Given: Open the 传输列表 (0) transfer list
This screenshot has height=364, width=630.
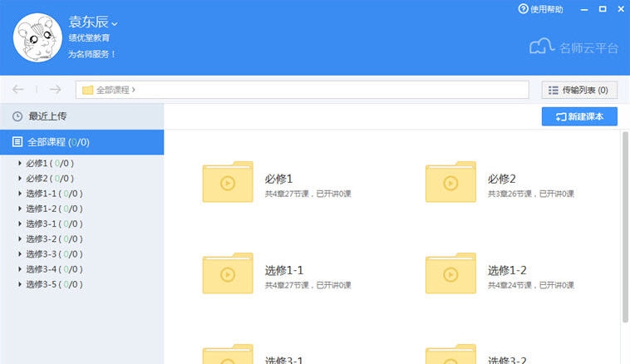Looking at the screenshot, I should [579, 90].
